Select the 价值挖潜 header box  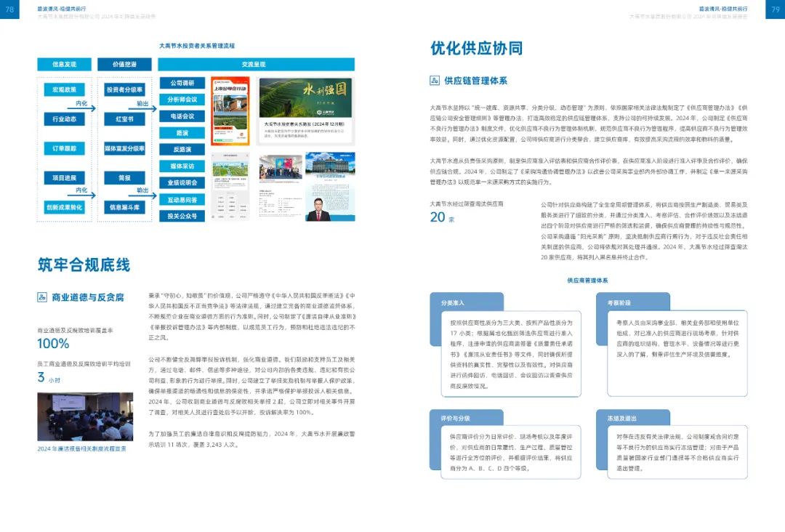tap(124, 65)
